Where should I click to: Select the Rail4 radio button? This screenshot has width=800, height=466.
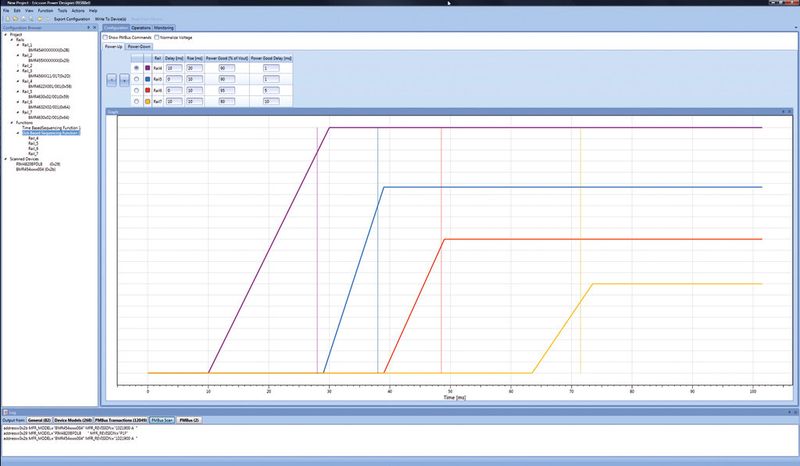(x=136, y=68)
